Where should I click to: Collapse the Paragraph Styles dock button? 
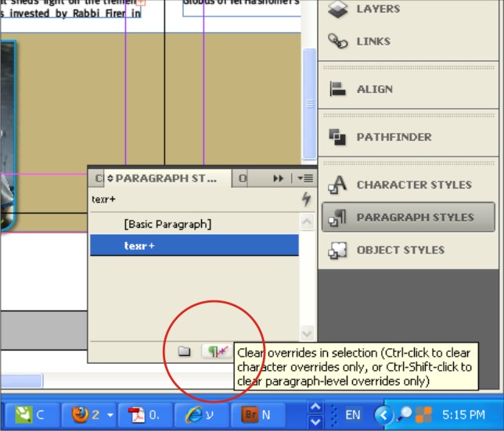click(409, 217)
